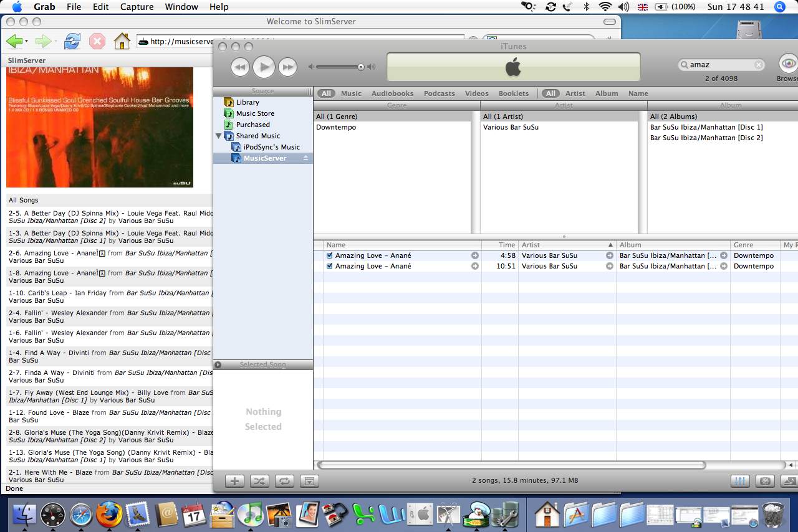The width and height of the screenshot is (798, 532).
Task: Select Bar SuSu Ibiza/Manhattan [Disc 1] album
Action: coord(706,127)
